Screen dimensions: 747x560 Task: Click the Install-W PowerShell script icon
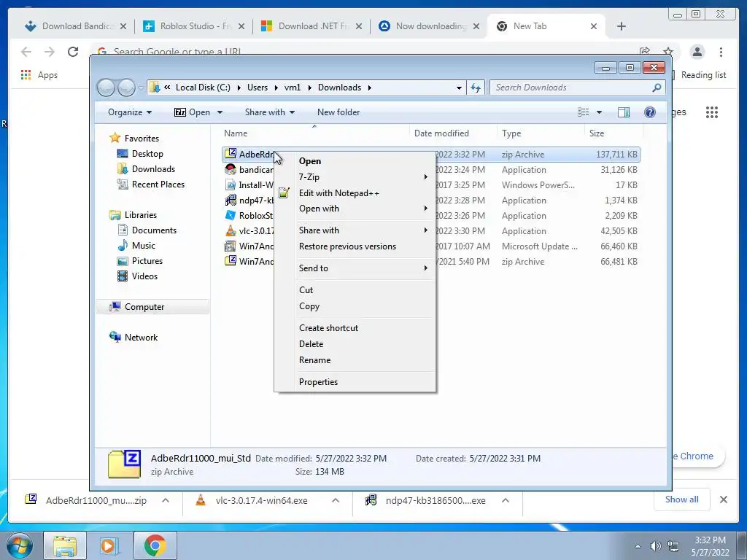231,184
